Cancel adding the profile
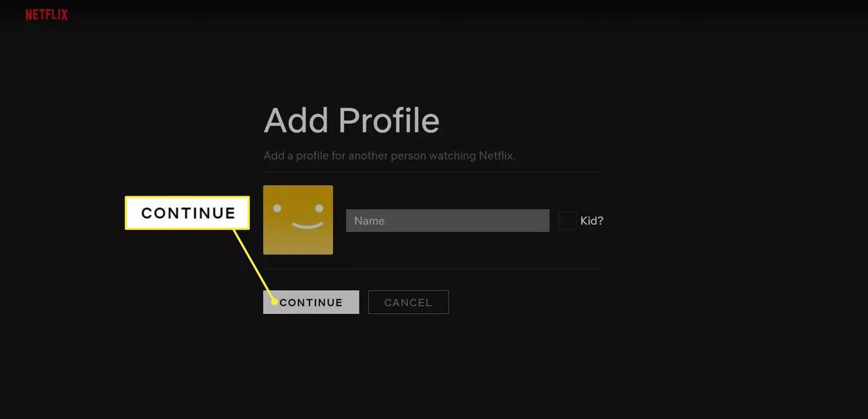 (x=408, y=302)
